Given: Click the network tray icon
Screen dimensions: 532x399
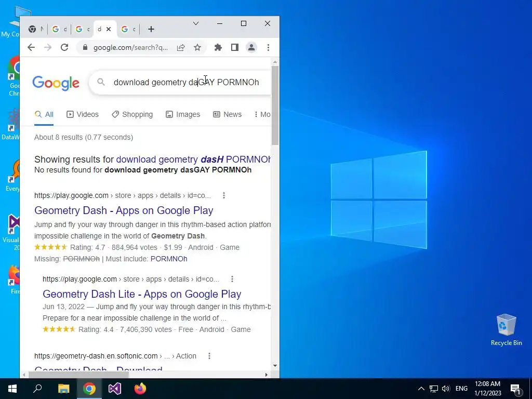Looking at the screenshot, I should pyautogui.click(x=434, y=389).
